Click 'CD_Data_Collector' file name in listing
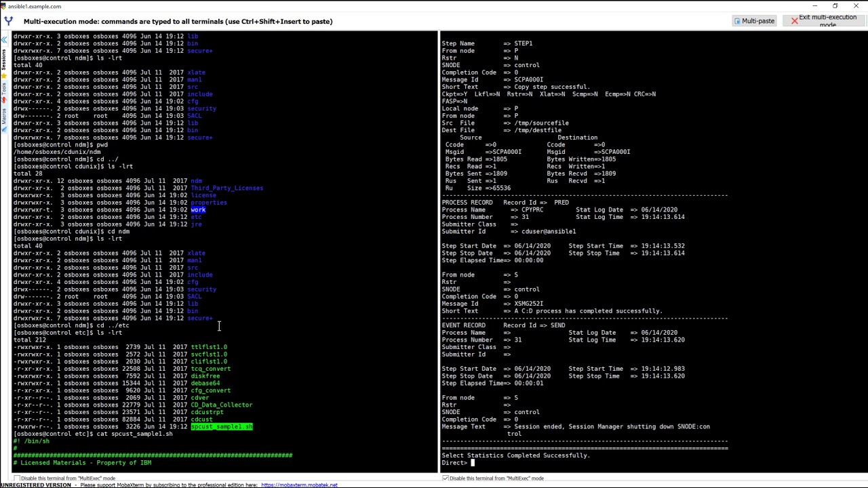The image size is (868, 488). (222, 405)
